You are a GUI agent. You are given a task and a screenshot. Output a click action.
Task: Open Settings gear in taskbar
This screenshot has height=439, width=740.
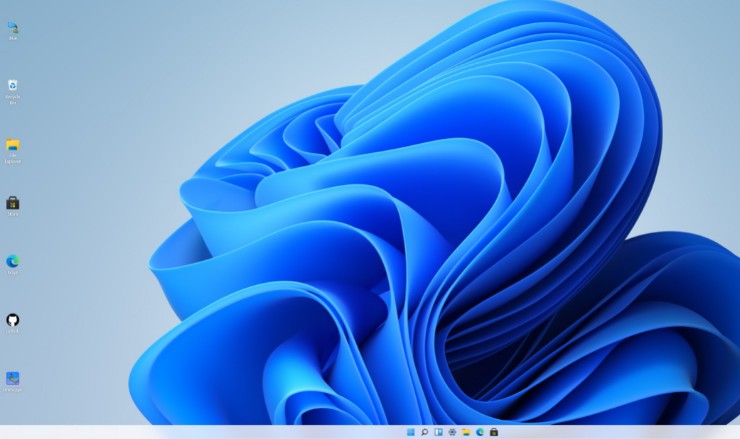click(452, 432)
